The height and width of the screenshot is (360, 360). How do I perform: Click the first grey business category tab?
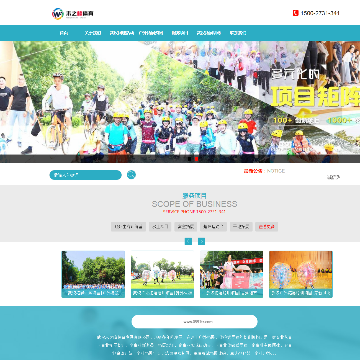pos(128,227)
